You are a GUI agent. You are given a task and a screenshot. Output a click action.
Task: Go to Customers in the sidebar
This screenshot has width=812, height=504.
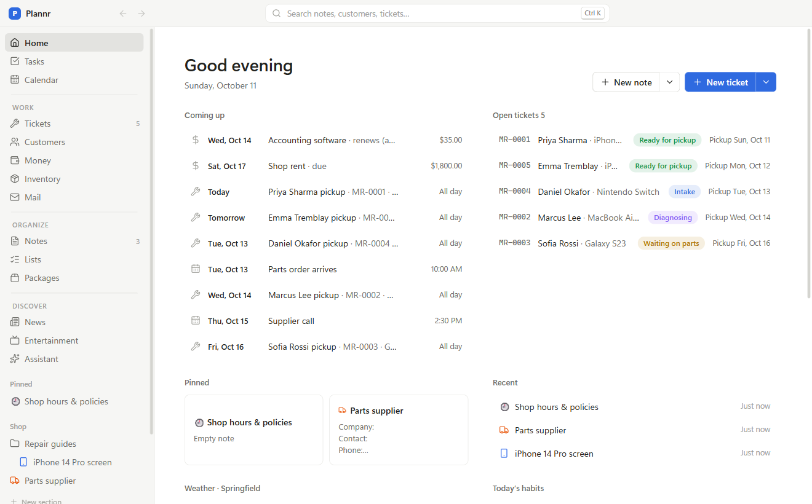point(74,142)
